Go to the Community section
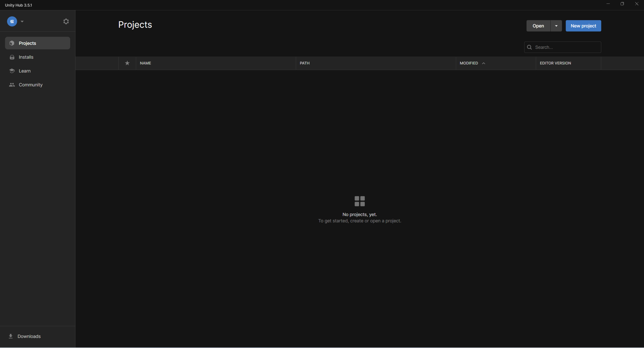The image size is (644, 348). pyautogui.click(x=30, y=85)
